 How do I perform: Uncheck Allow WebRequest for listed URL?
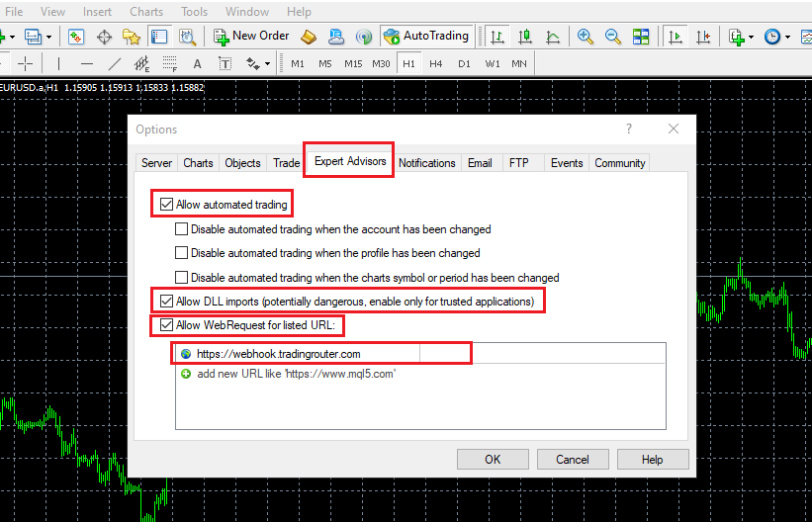pos(166,325)
